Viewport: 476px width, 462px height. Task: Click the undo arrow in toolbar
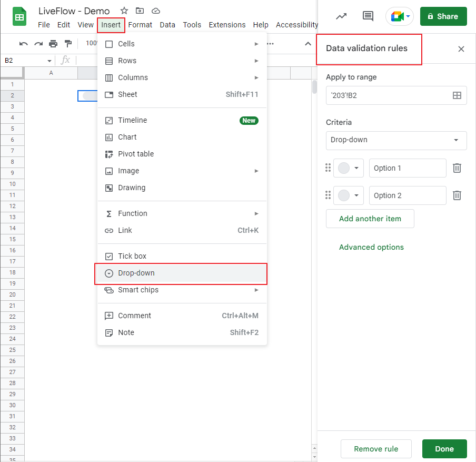pyautogui.click(x=23, y=44)
